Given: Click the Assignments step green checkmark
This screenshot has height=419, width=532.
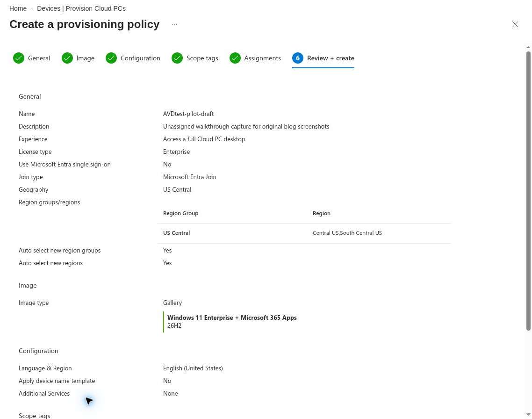Looking at the screenshot, I should [x=235, y=58].
